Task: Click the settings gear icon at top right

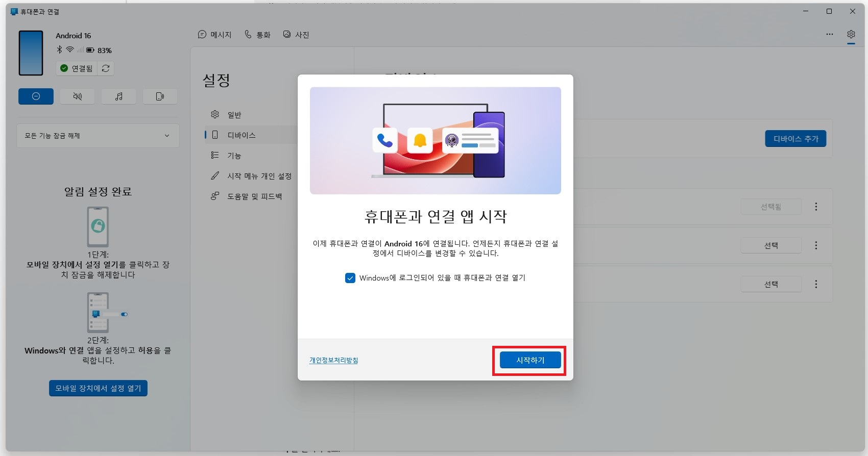Action: coord(851,34)
